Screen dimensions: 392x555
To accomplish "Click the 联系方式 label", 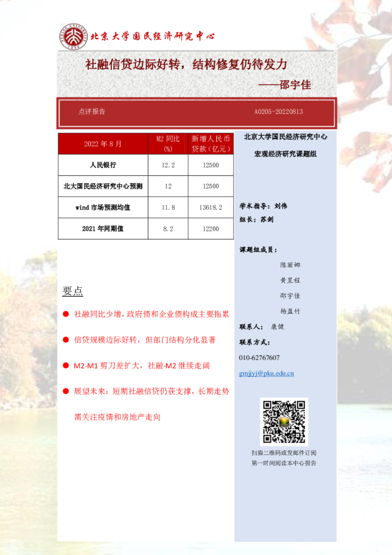I will [255, 342].
